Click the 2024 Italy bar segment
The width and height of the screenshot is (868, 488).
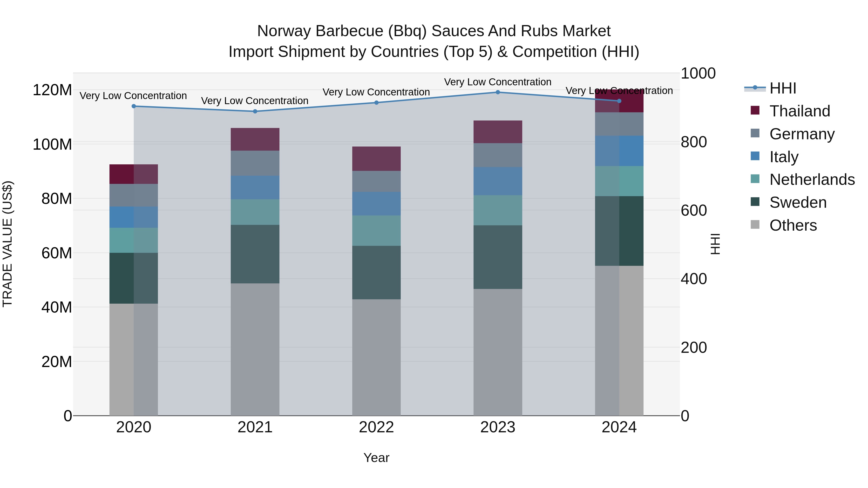coord(619,151)
